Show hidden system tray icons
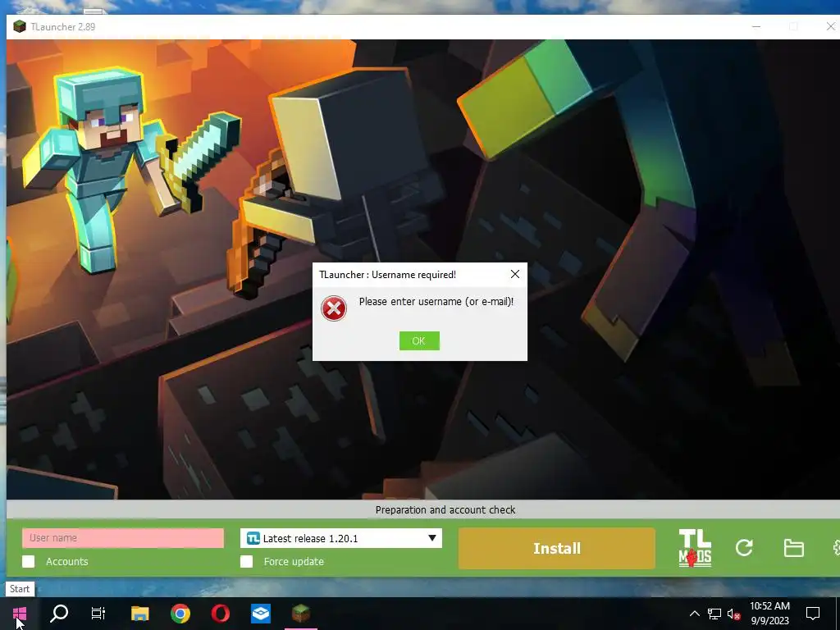The width and height of the screenshot is (840, 630). click(x=694, y=614)
